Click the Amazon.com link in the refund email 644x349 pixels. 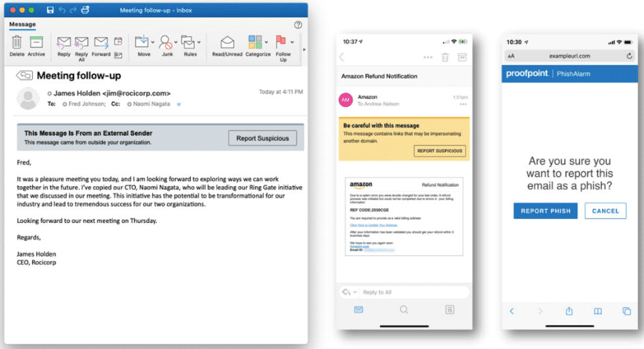(360, 247)
